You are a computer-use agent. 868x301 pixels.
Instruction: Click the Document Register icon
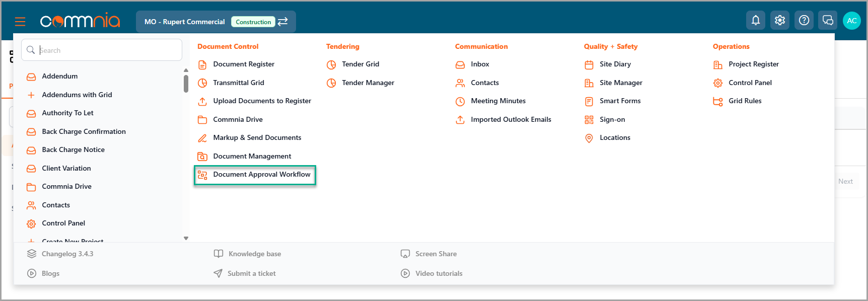(202, 64)
